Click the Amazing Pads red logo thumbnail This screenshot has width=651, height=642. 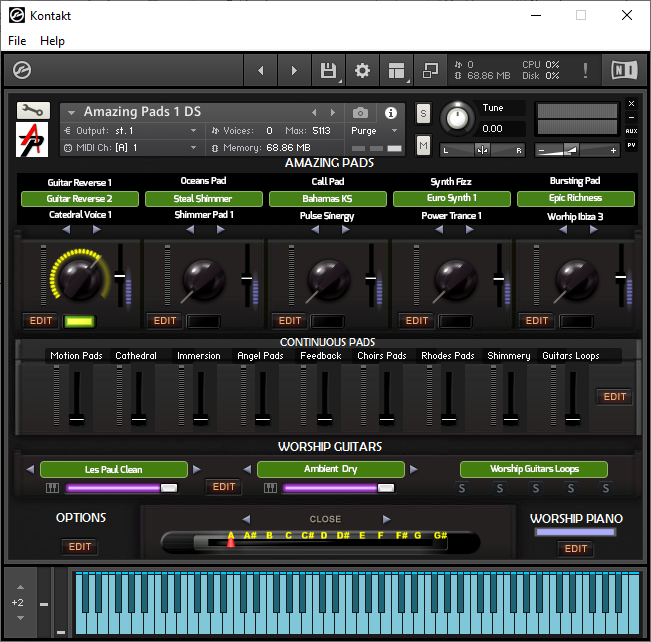[x=32, y=140]
